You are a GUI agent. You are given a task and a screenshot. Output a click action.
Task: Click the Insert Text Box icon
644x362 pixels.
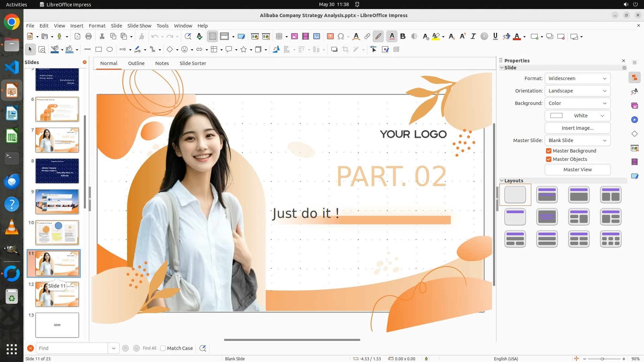[330, 37]
